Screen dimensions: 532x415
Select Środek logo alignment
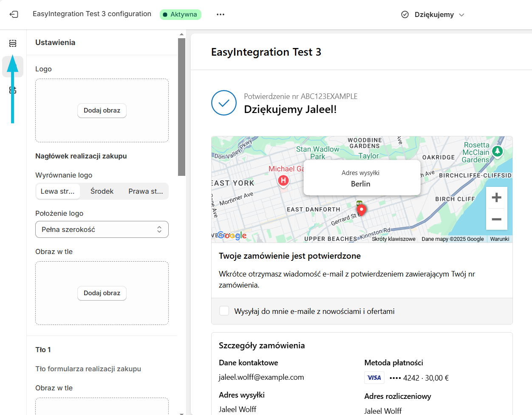(x=102, y=191)
